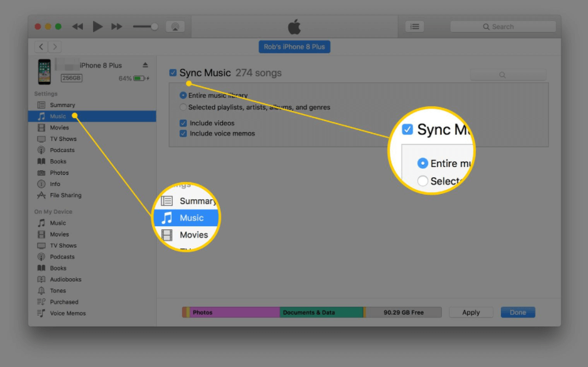Choose Selected playlists, artists, albums, and genres
588x367 pixels.
pyautogui.click(x=183, y=107)
